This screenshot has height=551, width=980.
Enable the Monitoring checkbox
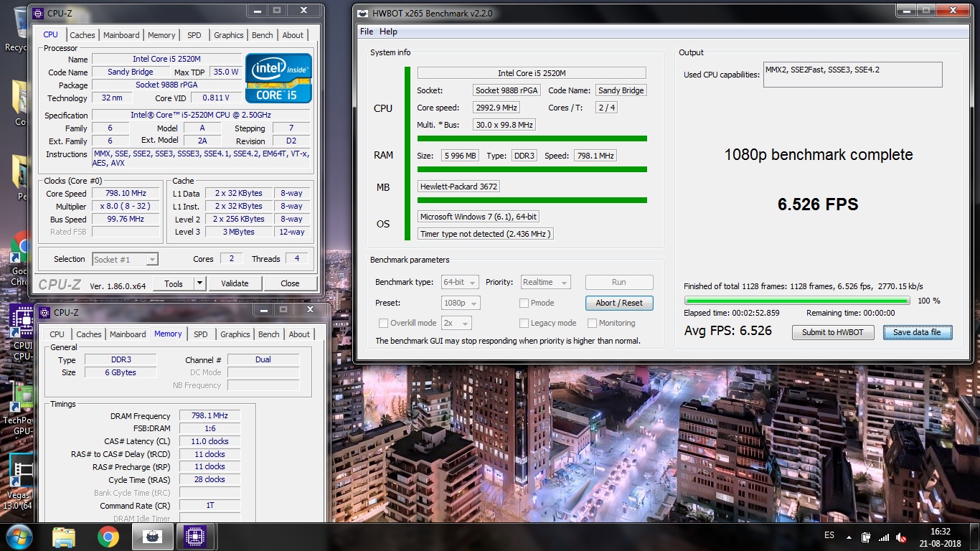pyautogui.click(x=592, y=323)
